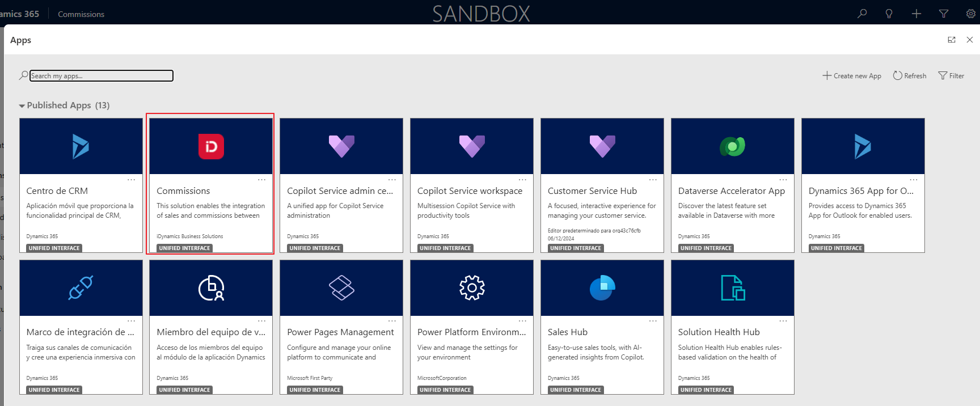Open Dynamics 365 App for Outlook icon
The image size is (980, 406).
pyautogui.click(x=863, y=146)
